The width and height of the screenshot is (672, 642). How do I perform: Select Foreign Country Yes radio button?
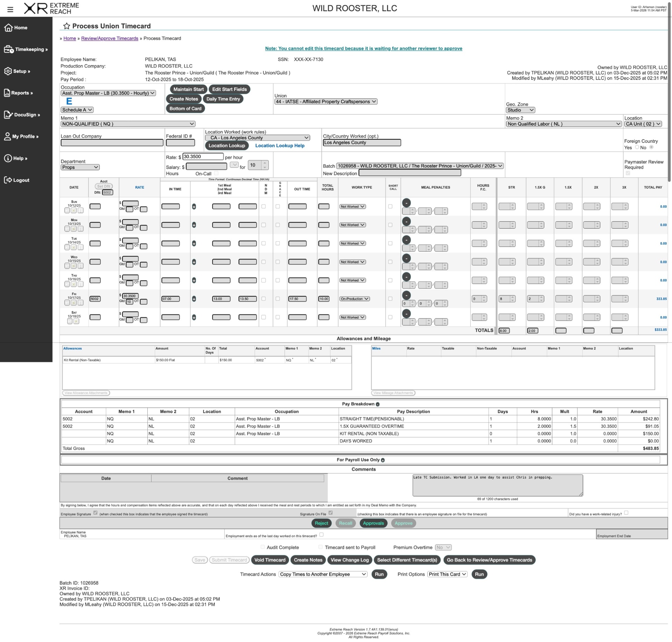pyautogui.click(x=637, y=147)
